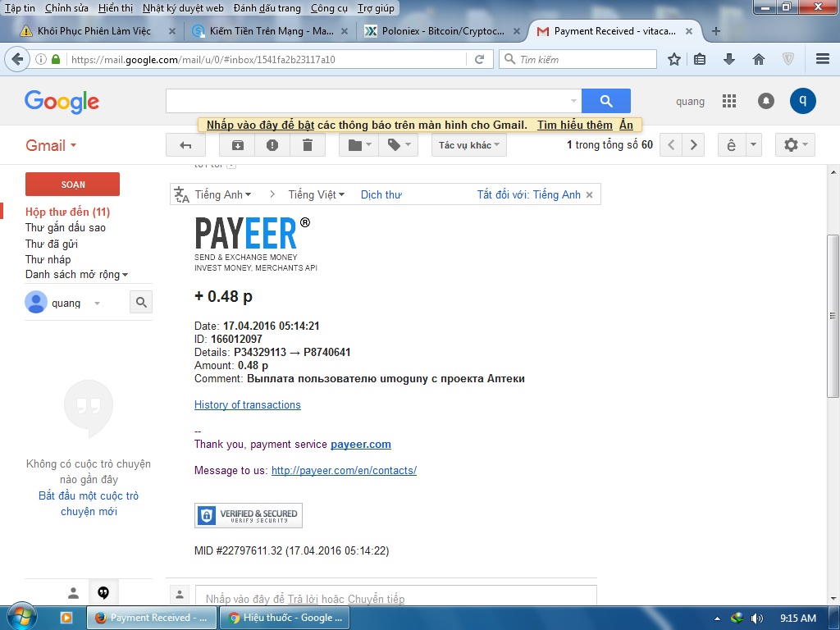Click the SOẠN compose button
Viewport: 840px width, 630px height.
(x=72, y=185)
